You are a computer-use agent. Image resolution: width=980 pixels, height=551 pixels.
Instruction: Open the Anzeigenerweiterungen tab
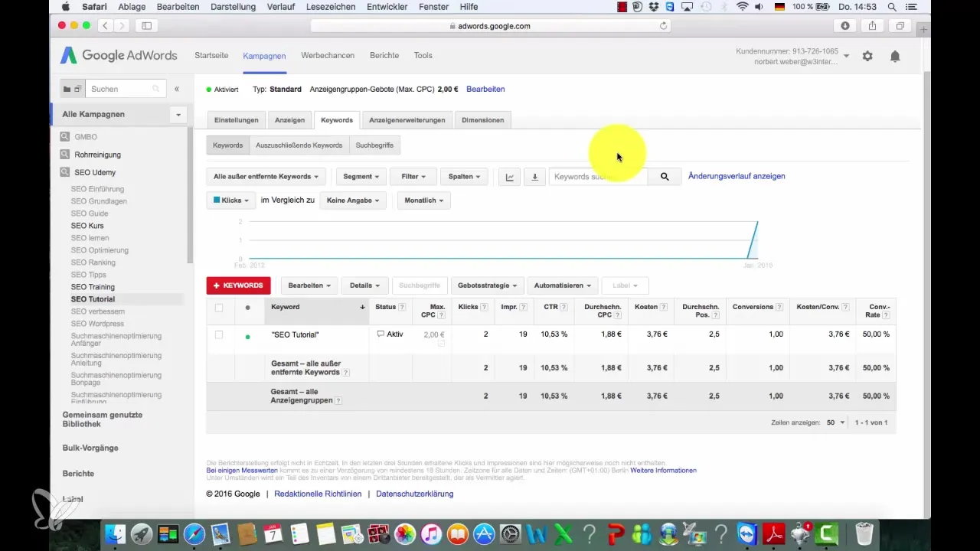(x=407, y=120)
